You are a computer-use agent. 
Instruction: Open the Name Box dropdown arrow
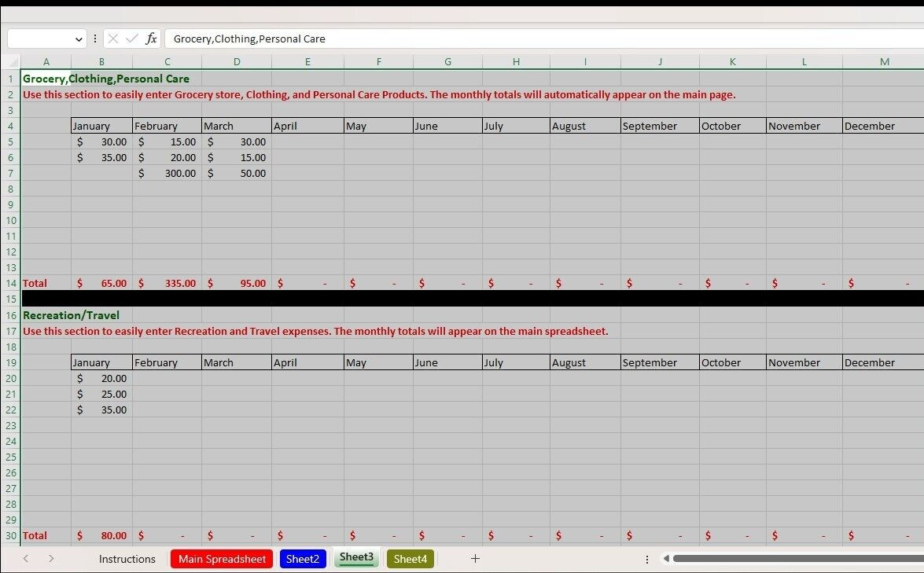coord(79,39)
